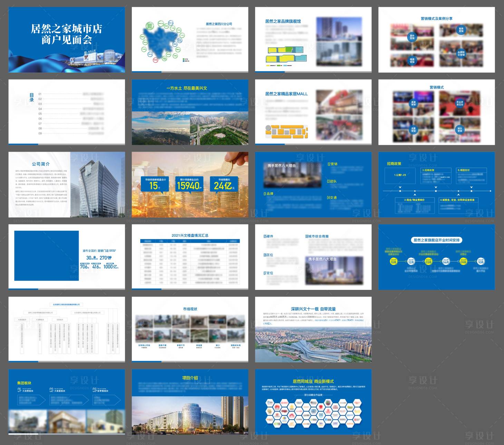
Task: Click the 目录 entry numbered 05
Action: coord(71,114)
